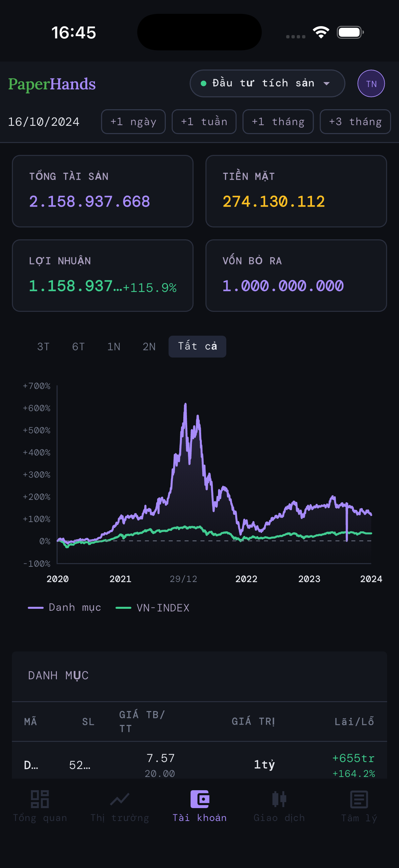Viewport: 399px width, 868px height.
Task: Toggle the VN-INDEX series in chart legend
Action: [x=153, y=607]
